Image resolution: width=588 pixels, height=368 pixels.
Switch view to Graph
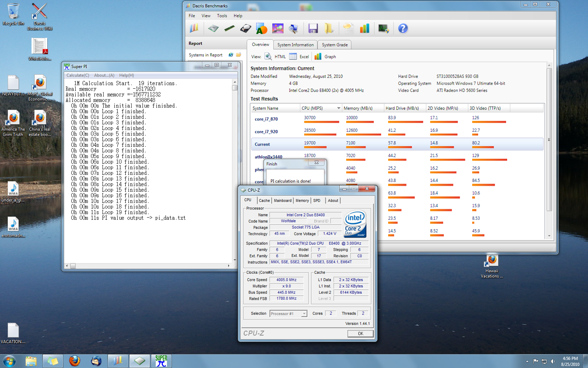point(325,56)
